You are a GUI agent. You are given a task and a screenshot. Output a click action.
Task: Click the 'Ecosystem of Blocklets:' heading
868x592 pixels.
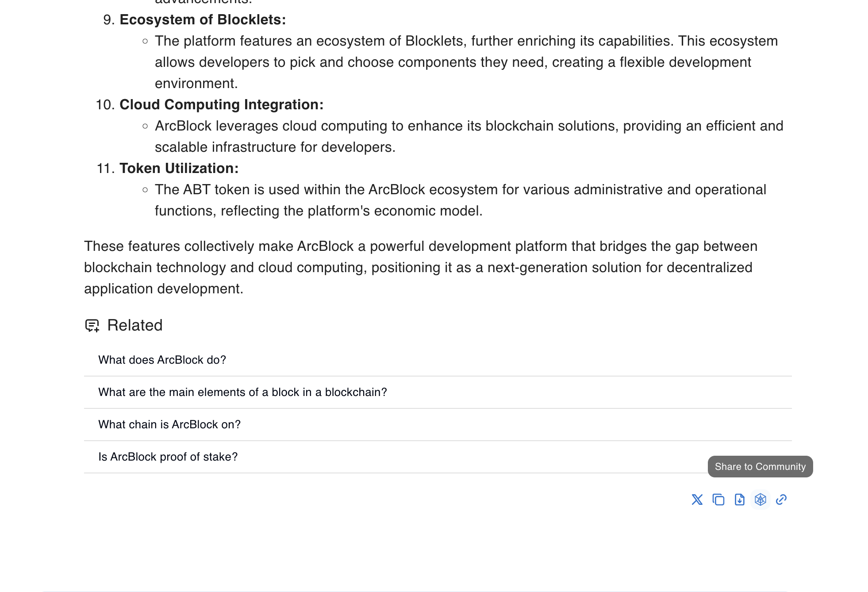tap(203, 19)
